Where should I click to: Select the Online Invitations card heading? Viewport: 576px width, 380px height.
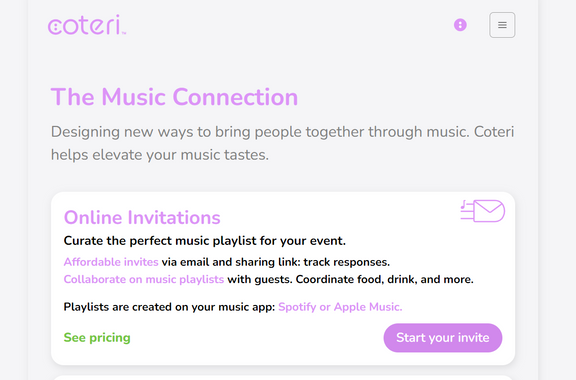(x=142, y=217)
